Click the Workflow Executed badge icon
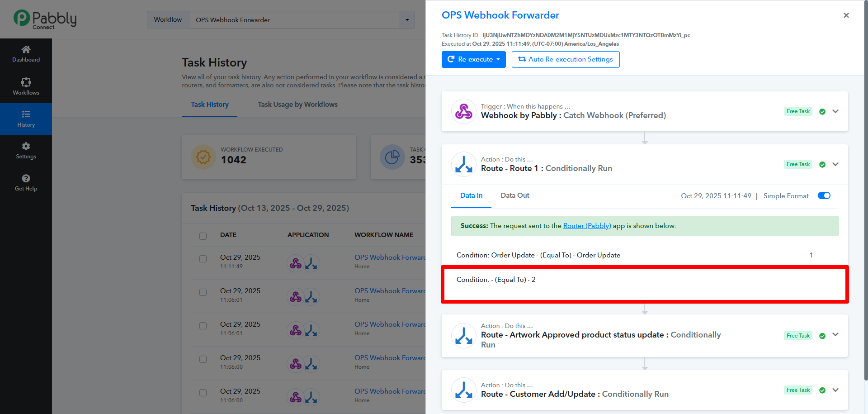 tap(203, 157)
